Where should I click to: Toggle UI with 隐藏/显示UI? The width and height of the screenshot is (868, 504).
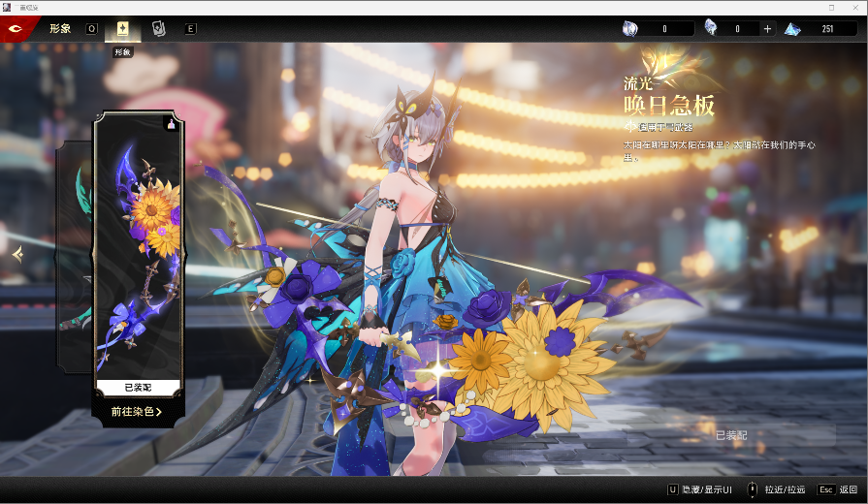pyautogui.click(x=699, y=489)
